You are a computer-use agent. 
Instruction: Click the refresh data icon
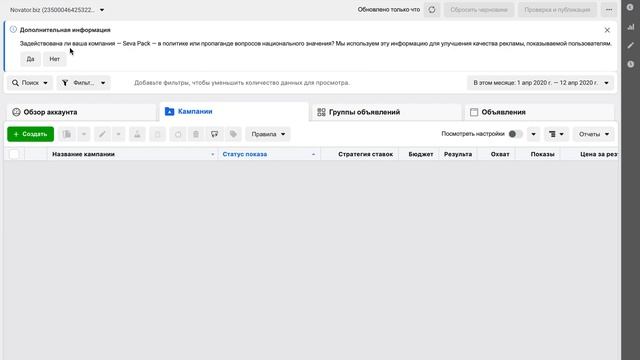pyautogui.click(x=432, y=10)
